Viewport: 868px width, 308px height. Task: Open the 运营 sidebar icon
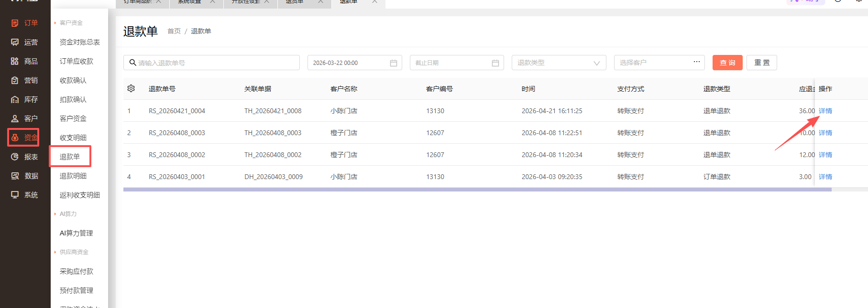coord(15,42)
